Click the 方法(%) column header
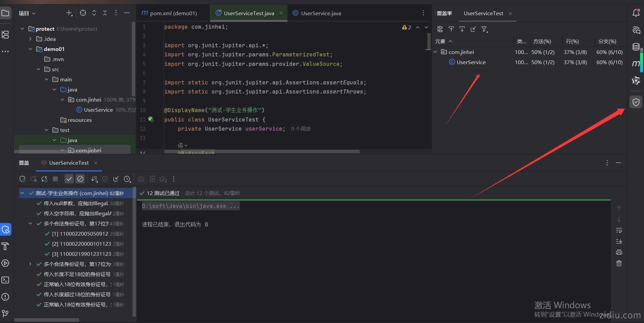Image resolution: width=644 pixels, height=323 pixels. [542, 41]
